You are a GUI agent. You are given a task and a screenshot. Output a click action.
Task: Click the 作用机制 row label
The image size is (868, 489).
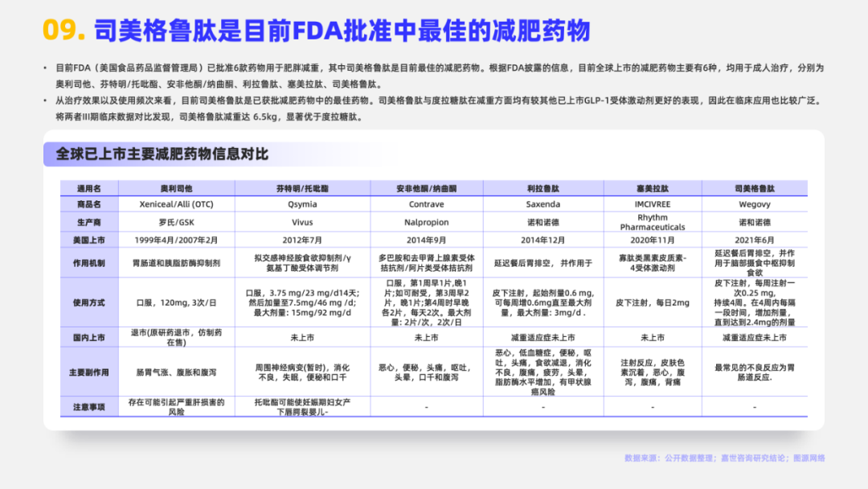[x=89, y=263]
